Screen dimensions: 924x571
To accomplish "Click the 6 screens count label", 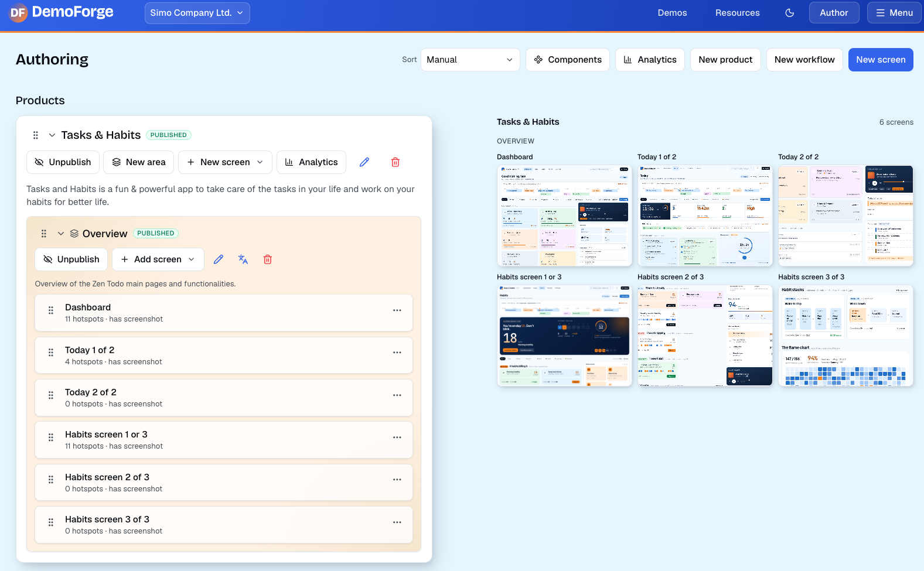I will pos(896,122).
